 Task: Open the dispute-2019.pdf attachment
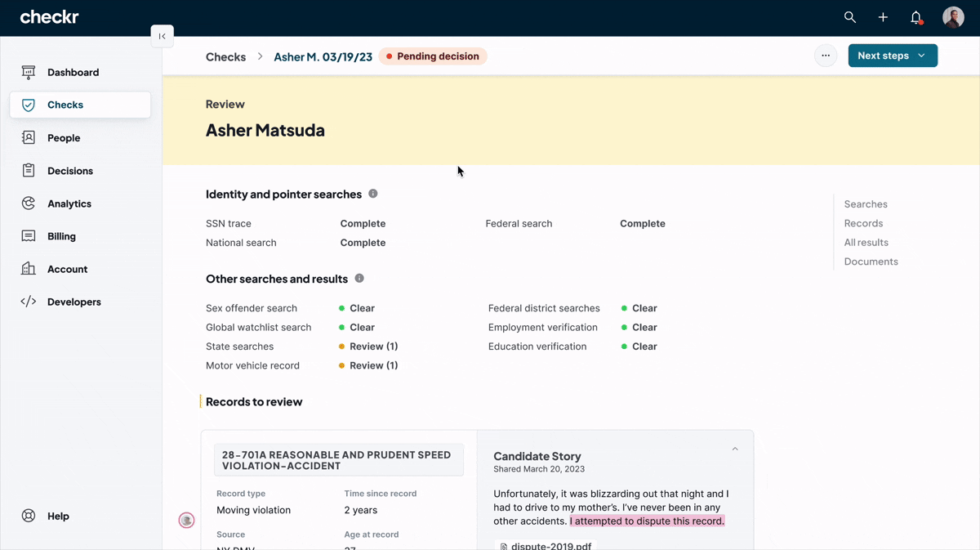(546, 545)
